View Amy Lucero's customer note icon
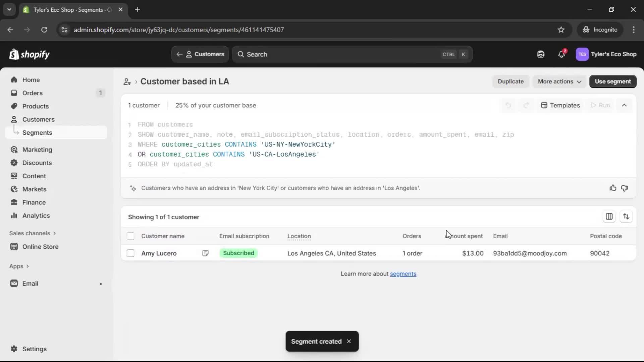Image resolution: width=644 pixels, height=362 pixels. (205, 253)
